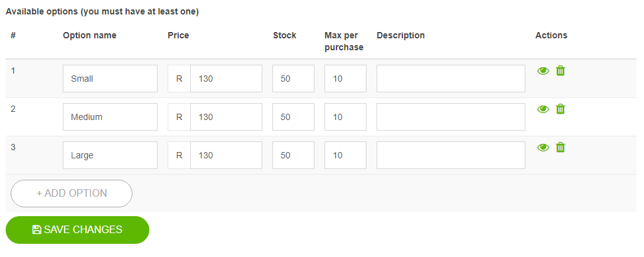Focus the price field for Small
Screen dimensions: 644x257
(x=226, y=79)
